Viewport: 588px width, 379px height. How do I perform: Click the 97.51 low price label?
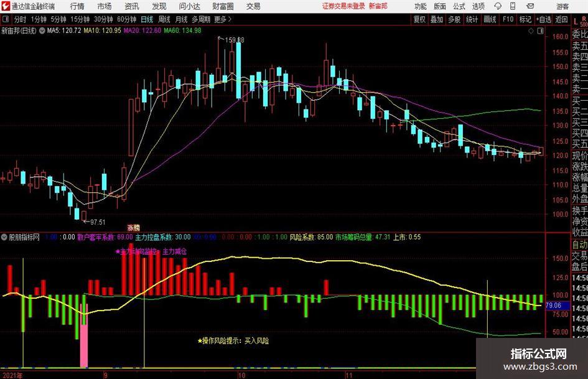pos(98,222)
